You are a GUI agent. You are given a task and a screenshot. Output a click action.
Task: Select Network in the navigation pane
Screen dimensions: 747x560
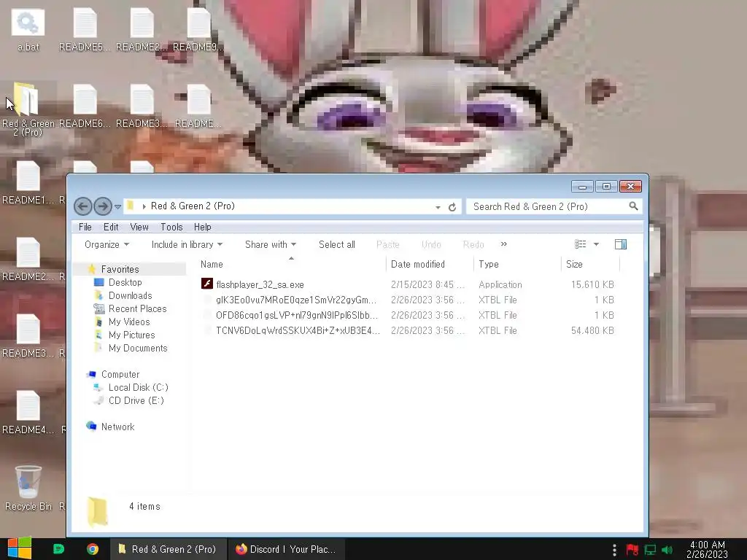coord(117,427)
